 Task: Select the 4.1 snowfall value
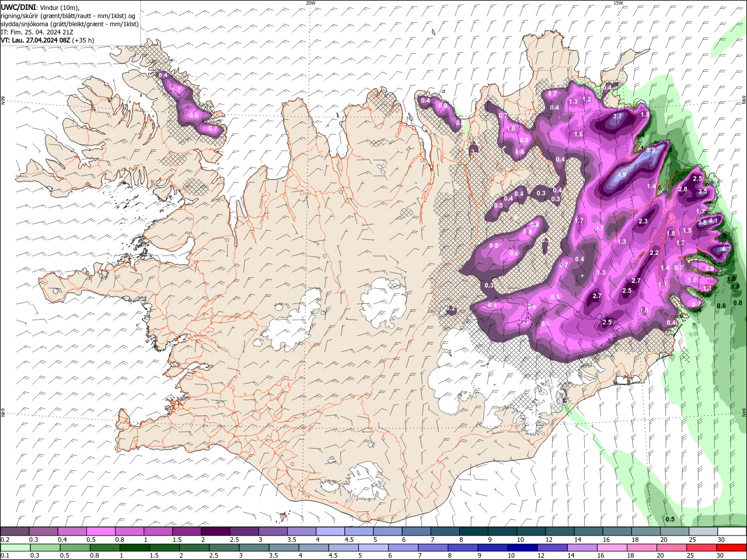pos(713,221)
